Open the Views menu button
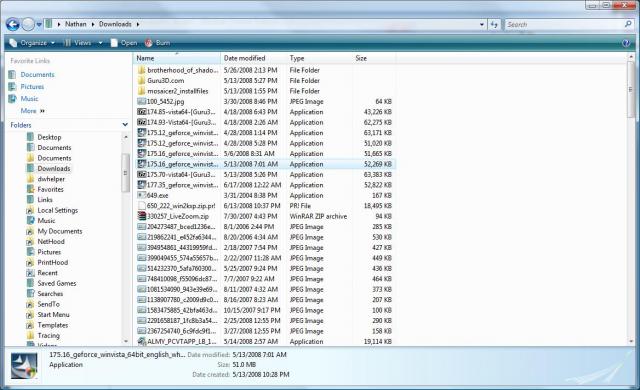 click(78, 43)
